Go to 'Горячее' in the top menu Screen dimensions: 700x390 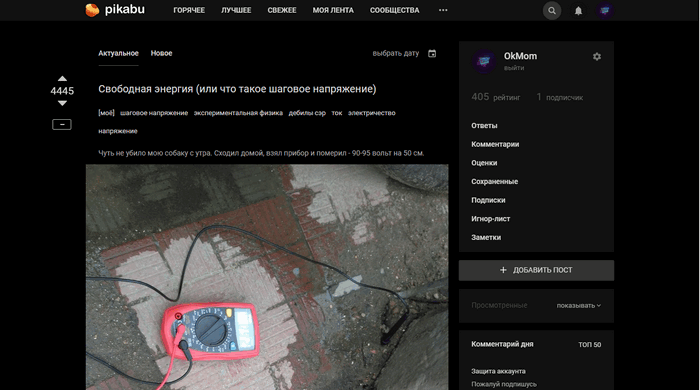[189, 10]
